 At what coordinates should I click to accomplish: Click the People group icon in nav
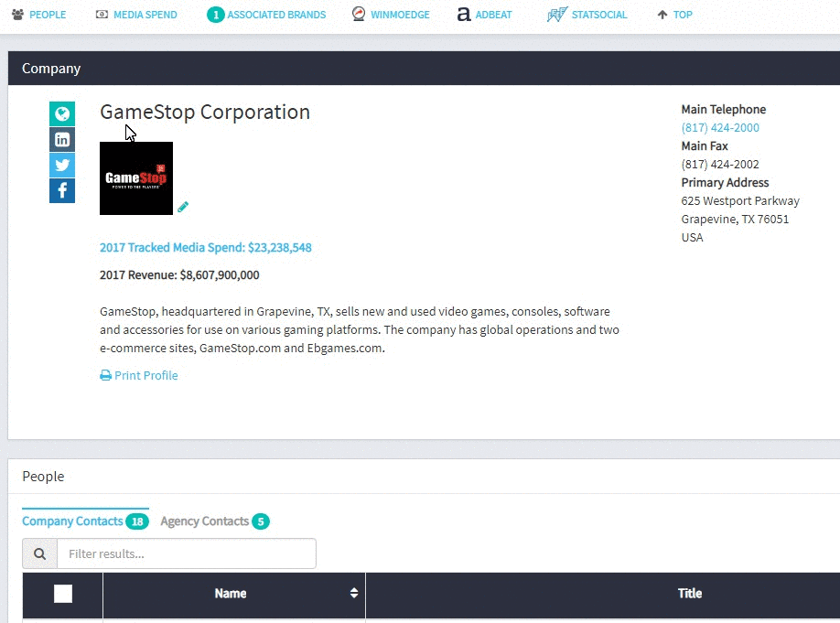17,15
